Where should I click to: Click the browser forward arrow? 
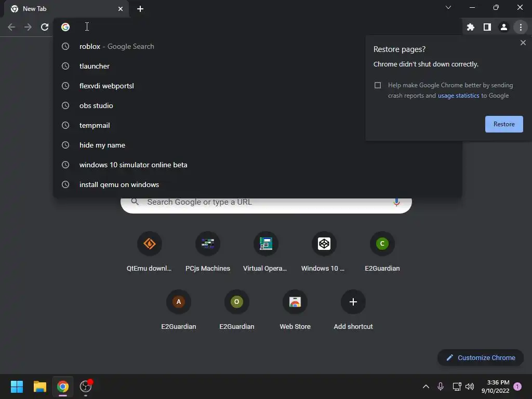click(28, 27)
